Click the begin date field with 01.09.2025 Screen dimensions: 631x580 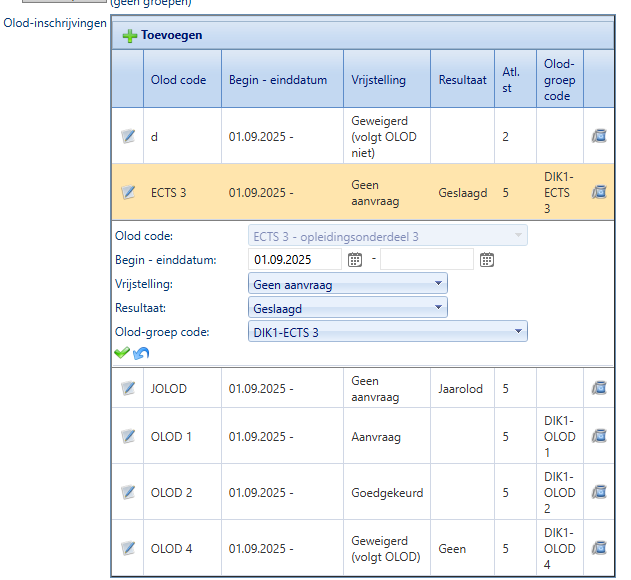pos(295,260)
